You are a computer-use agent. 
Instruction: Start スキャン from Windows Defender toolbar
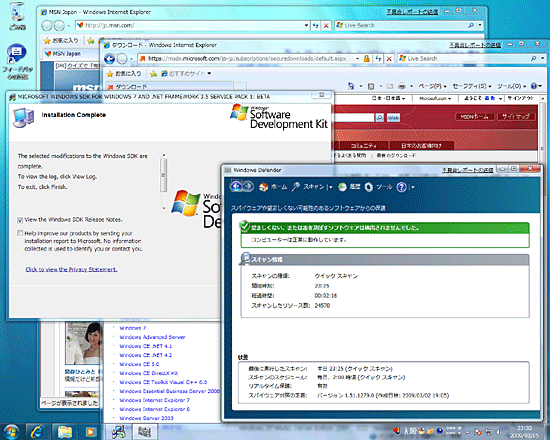point(308,187)
